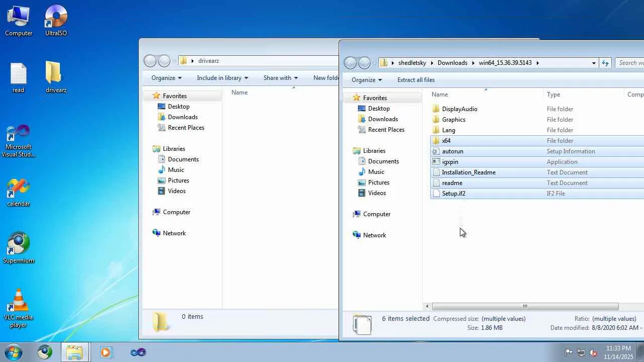Screen dimensions: 644x362
Task: Open Pictures library in zip window sidebar
Action: (x=379, y=183)
